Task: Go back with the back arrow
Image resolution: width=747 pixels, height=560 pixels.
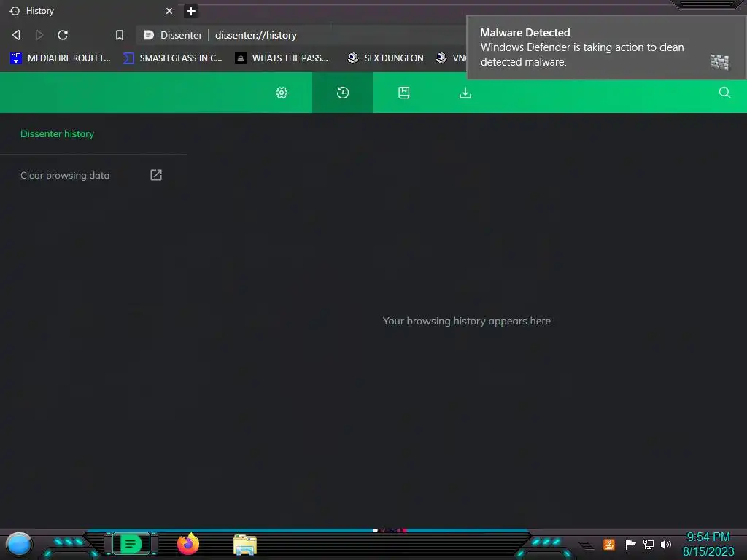Action: click(x=16, y=35)
